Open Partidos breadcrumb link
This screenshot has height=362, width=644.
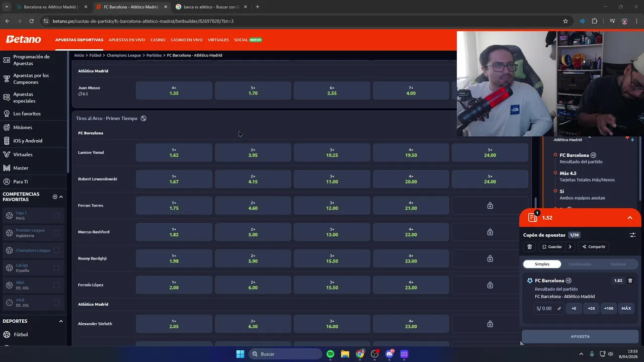[x=154, y=55]
